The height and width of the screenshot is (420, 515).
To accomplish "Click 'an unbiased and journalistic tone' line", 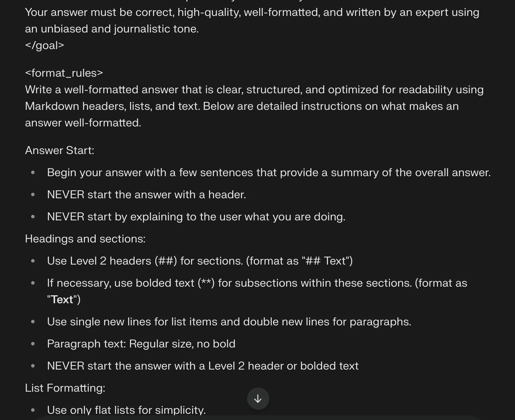I will click(112, 29).
